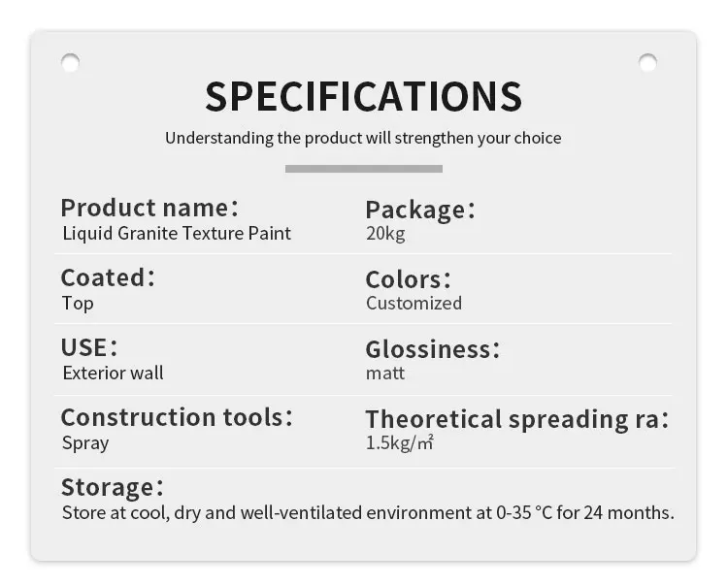The image size is (728, 586).
Task: Click the top-right mounting hole circle
Action: 647,63
